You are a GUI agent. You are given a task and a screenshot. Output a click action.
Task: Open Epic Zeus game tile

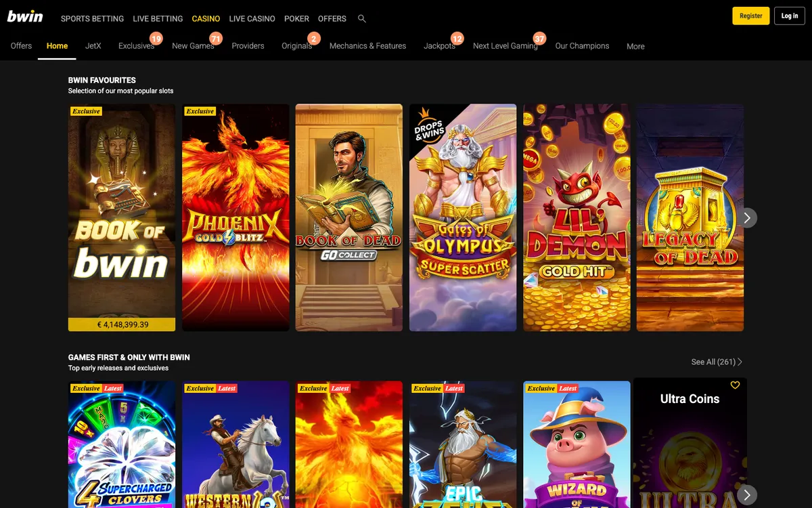pos(463,444)
